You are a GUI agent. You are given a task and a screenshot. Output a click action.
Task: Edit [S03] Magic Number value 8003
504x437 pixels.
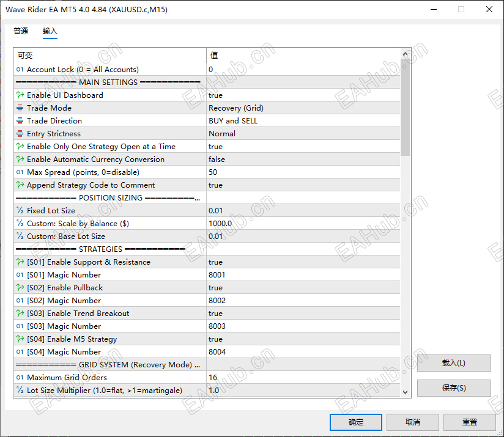click(303, 326)
